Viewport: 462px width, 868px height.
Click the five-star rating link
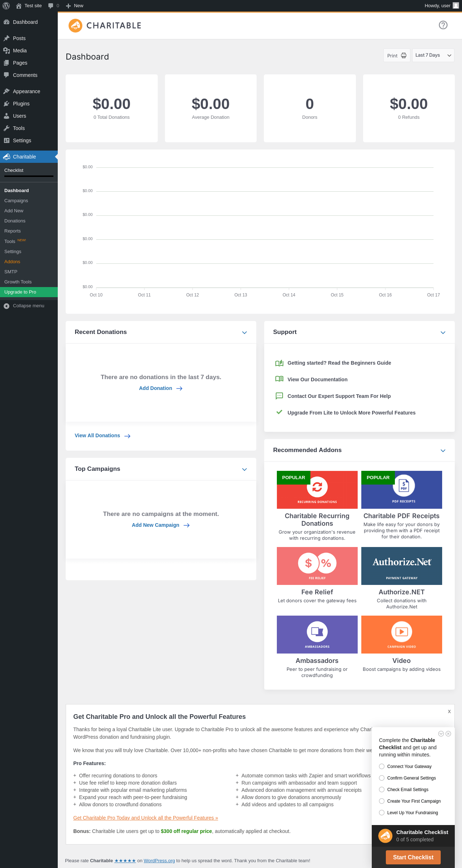pyautogui.click(x=125, y=861)
